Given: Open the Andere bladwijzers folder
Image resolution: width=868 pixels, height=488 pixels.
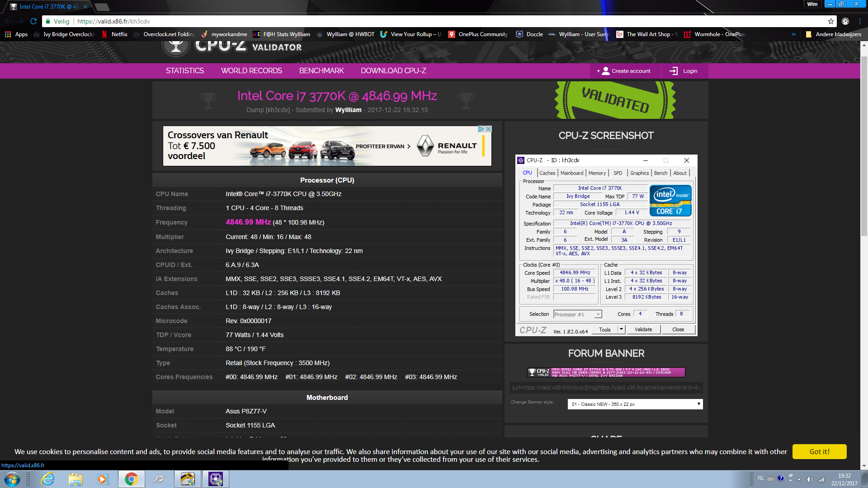Looking at the screenshot, I should click(x=833, y=34).
